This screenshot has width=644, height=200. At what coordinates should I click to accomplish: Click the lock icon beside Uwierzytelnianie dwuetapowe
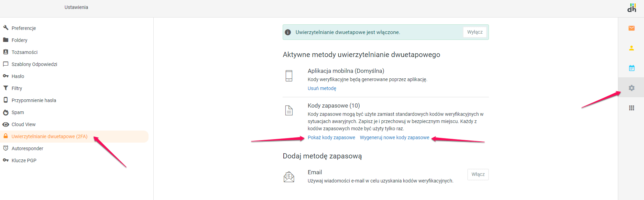point(6,136)
